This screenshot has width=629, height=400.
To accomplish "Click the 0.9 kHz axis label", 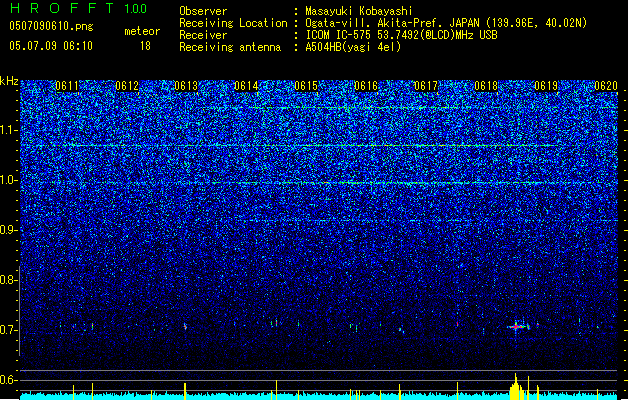I will (9, 230).
